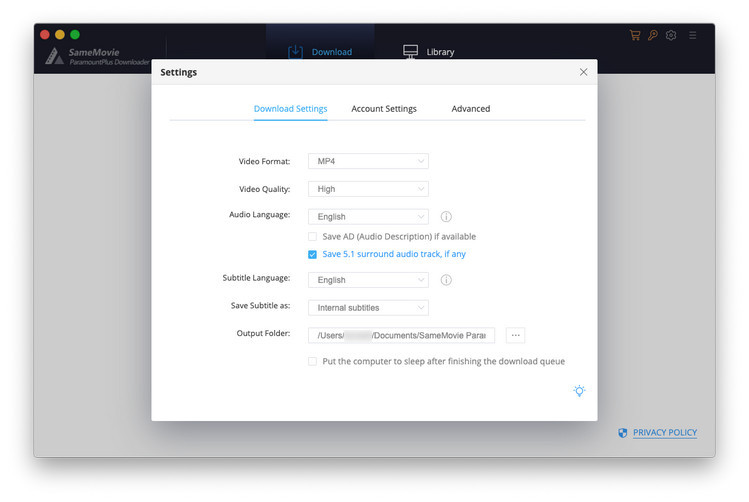Expand the Video Quality dropdown

pyautogui.click(x=368, y=189)
